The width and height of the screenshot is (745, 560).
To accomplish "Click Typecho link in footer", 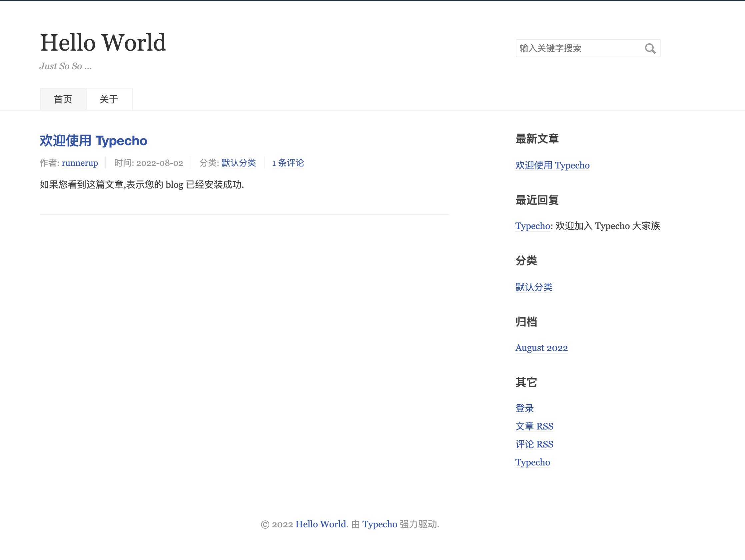I will pos(379,524).
